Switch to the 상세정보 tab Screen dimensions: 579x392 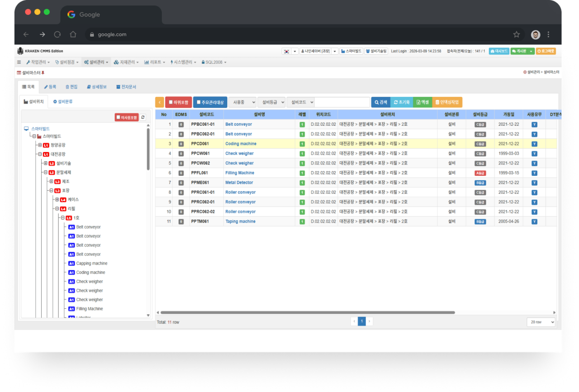(97, 87)
